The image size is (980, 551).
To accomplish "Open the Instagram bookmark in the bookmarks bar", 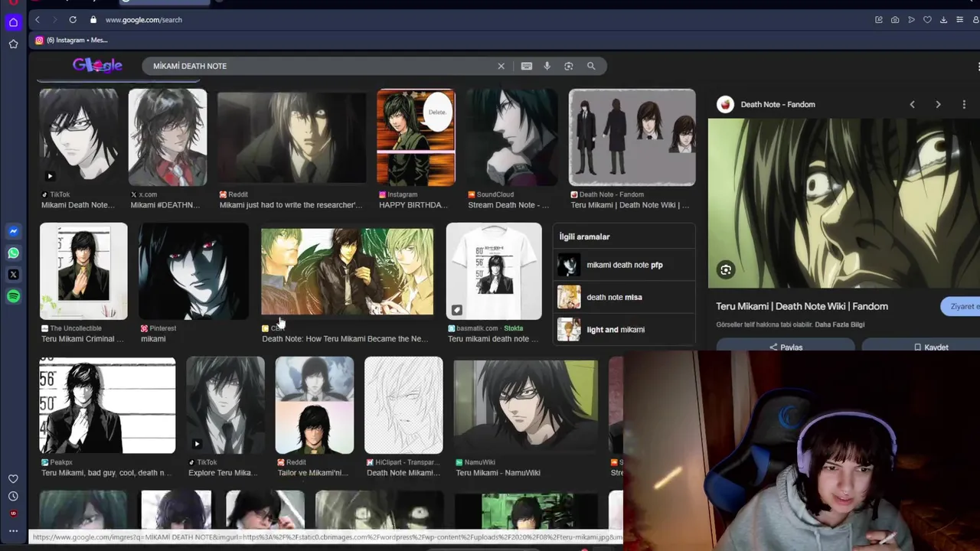I will (x=71, y=40).
